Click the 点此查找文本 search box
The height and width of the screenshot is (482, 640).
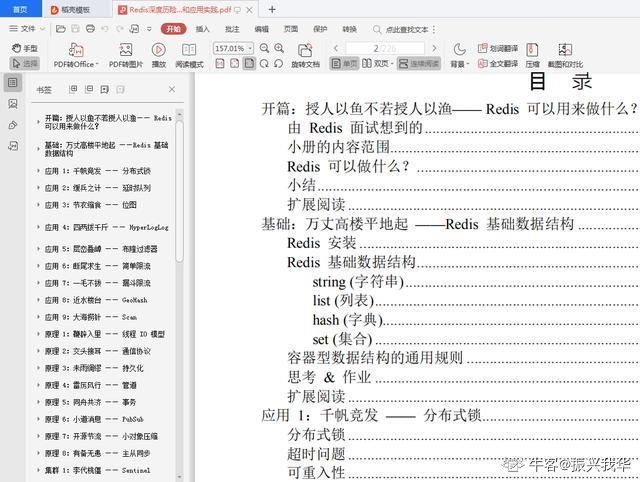point(402,29)
